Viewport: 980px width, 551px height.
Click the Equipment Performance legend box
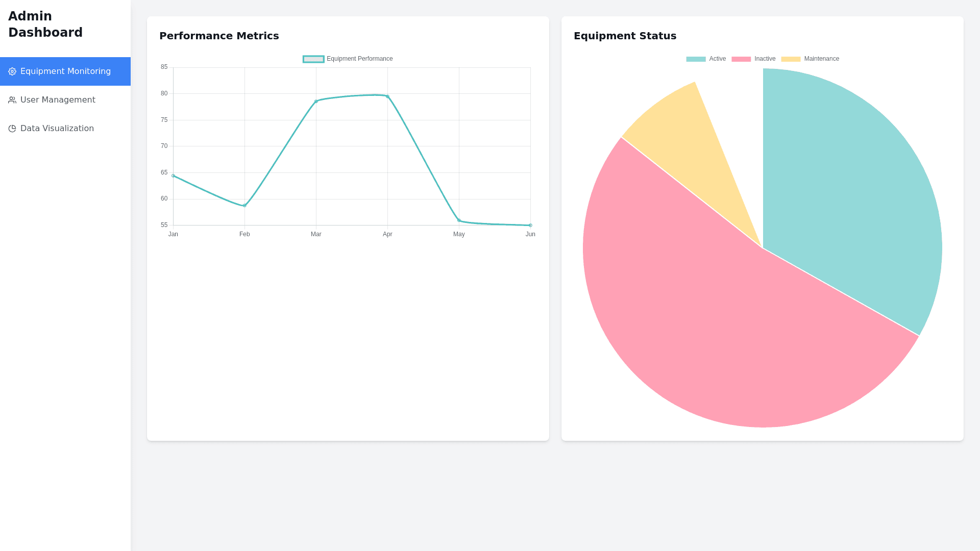pos(314,59)
